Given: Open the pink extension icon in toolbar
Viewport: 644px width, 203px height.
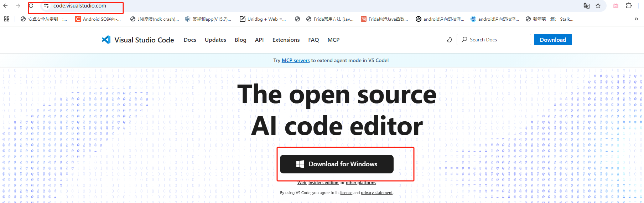Looking at the screenshot, I should [616, 6].
